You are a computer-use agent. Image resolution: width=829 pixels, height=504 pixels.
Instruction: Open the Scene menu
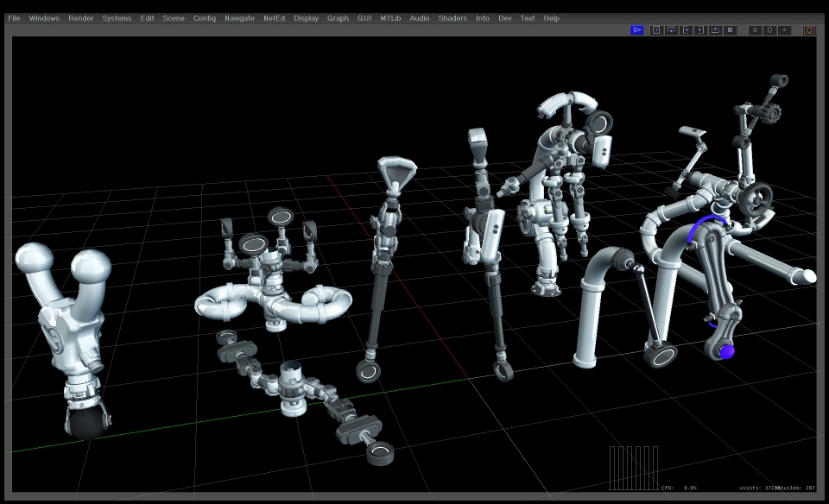pyautogui.click(x=174, y=18)
